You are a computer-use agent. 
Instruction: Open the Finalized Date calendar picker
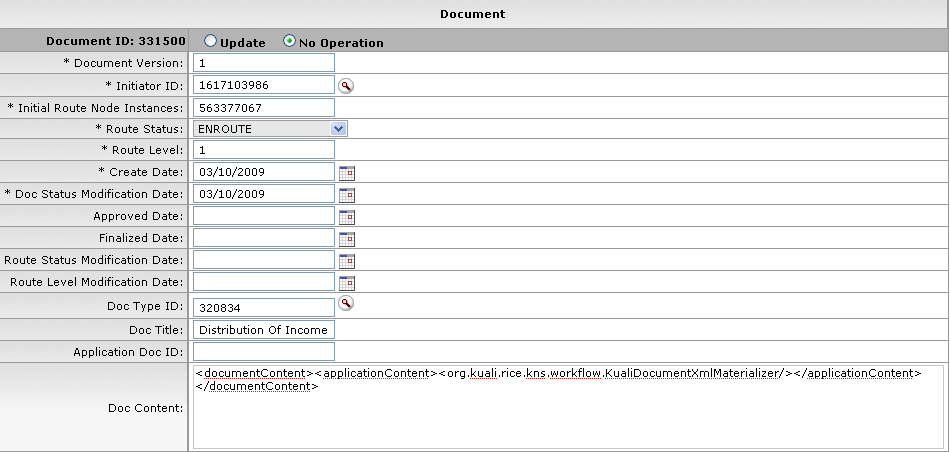pos(347,239)
